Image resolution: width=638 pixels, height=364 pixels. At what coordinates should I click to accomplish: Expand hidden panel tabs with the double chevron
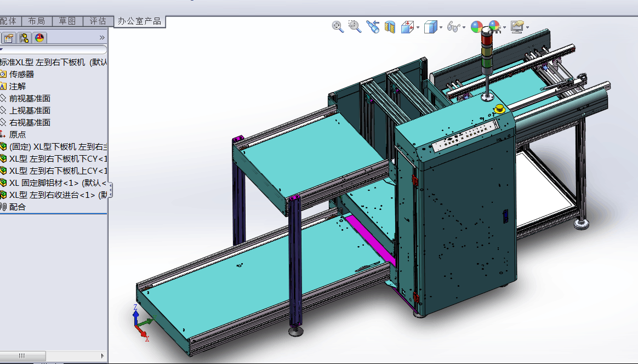pos(102,38)
